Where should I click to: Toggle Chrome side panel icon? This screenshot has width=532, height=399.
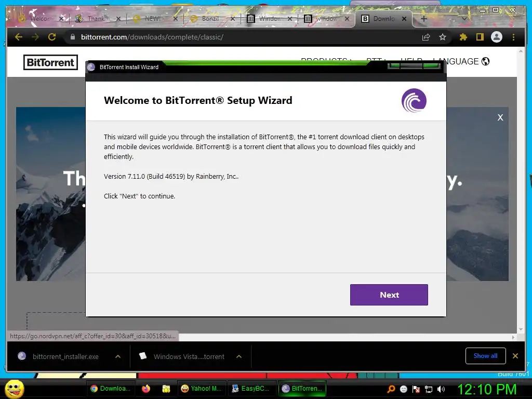pyautogui.click(x=480, y=37)
